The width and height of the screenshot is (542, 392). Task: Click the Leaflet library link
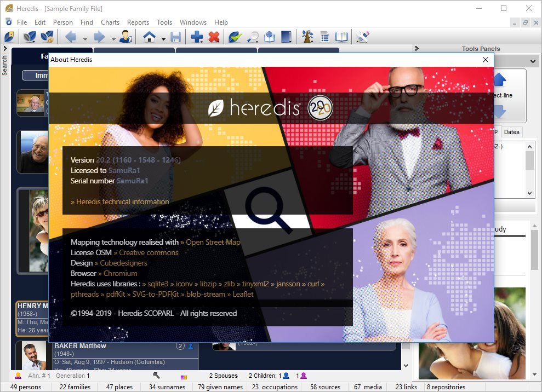(240, 294)
